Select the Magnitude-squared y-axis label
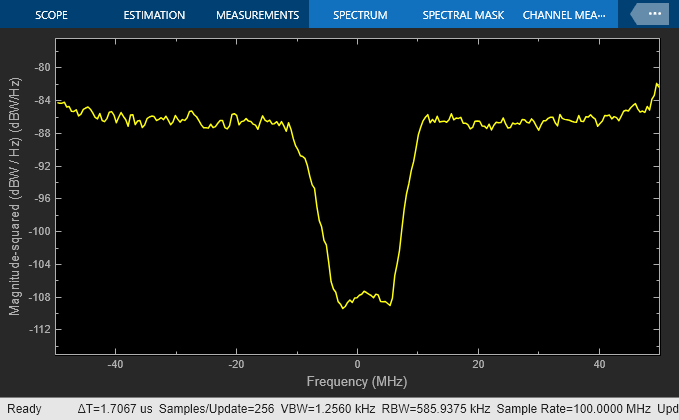 pyautogui.click(x=14, y=196)
